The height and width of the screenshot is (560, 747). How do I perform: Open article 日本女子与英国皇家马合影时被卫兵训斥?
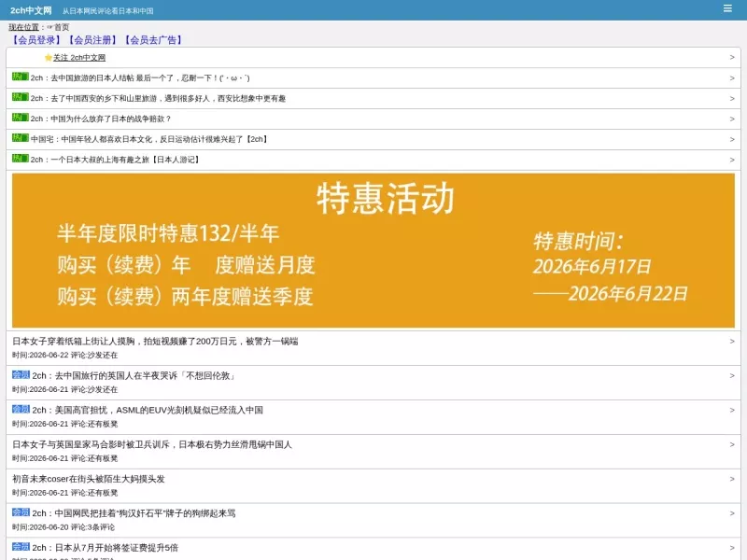(x=152, y=445)
